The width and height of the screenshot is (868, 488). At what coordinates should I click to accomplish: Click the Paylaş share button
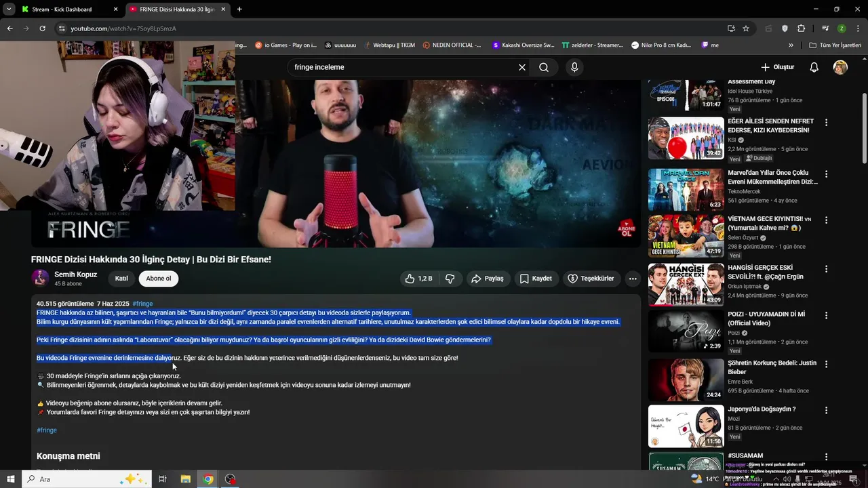(x=488, y=279)
